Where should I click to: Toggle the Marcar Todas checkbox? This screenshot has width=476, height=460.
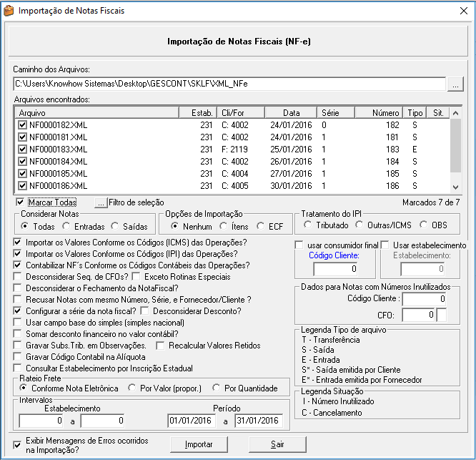click(20, 202)
